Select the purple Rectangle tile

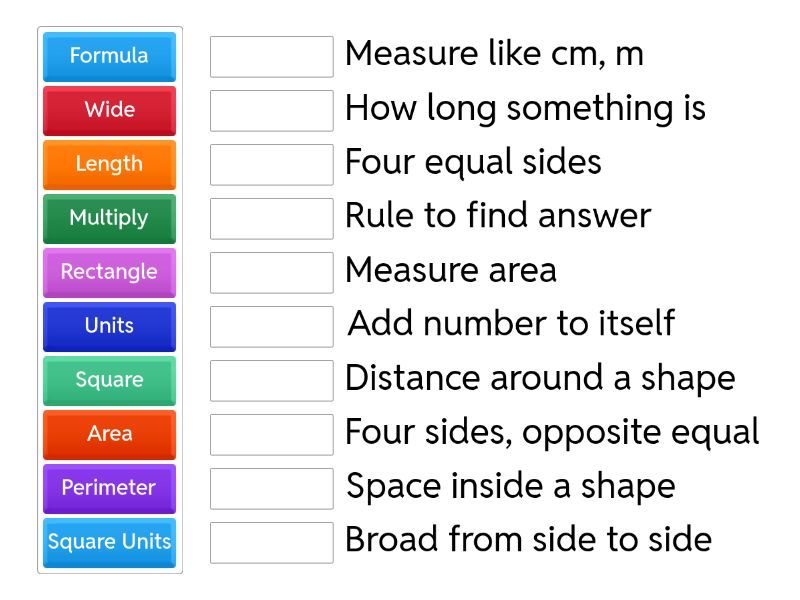tap(109, 272)
